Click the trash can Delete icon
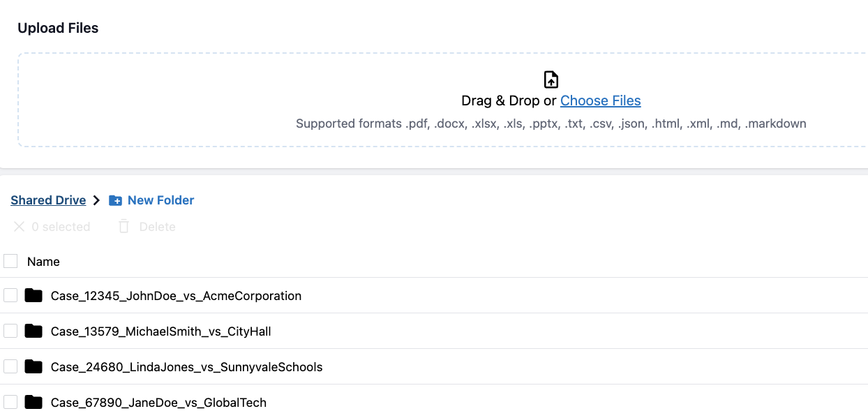This screenshot has height=418, width=868. (124, 227)
